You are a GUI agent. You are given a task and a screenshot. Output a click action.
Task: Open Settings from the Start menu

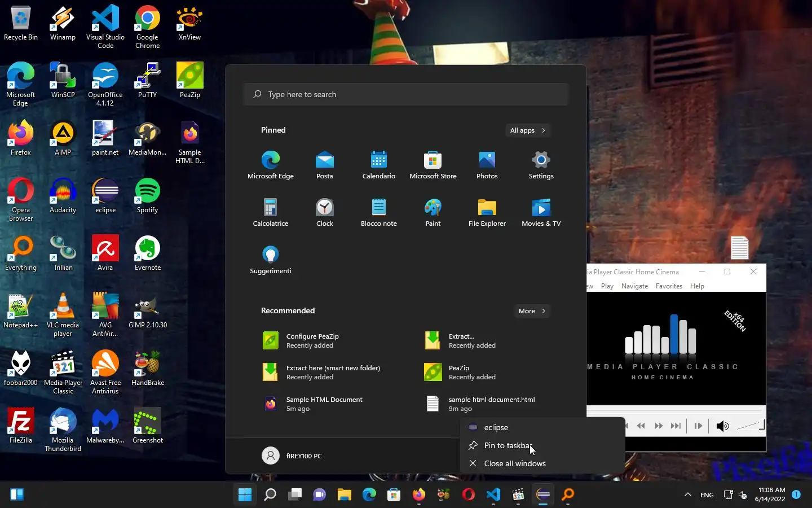(541, 165)
